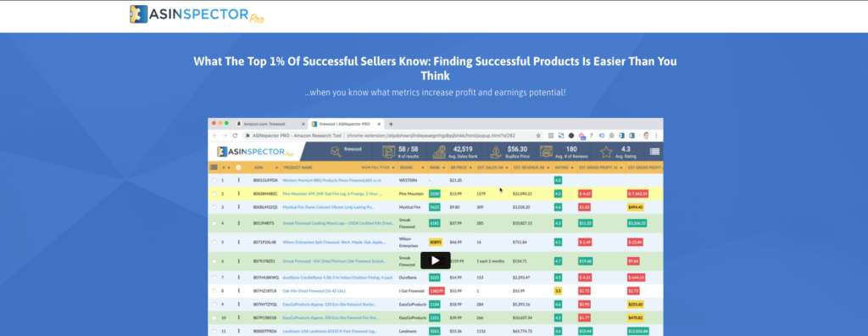Click the ASINspector Pro logo in page header
Viewport: 868px width, 336px height.
(197, 14)
